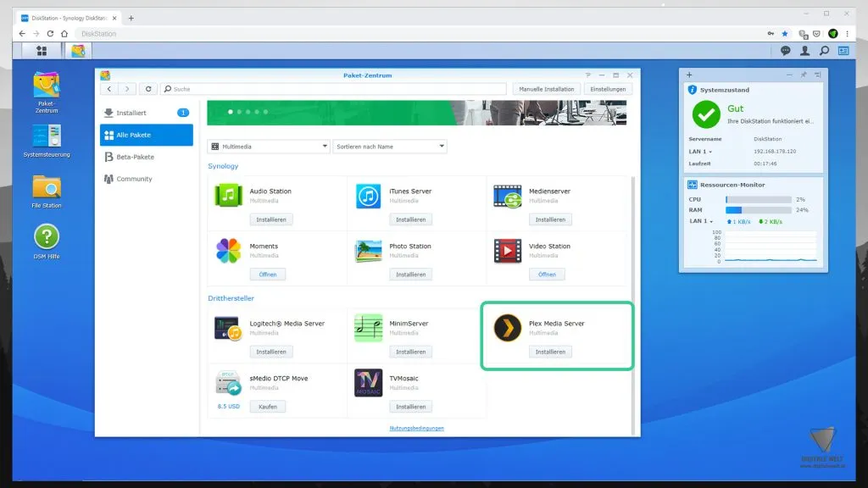
Task: Bookmark this page with the star icon
Action: click(785, 34)
